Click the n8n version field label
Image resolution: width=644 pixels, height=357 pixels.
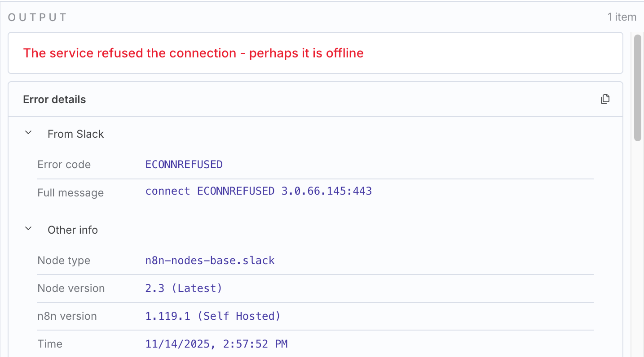pos(67,316)
